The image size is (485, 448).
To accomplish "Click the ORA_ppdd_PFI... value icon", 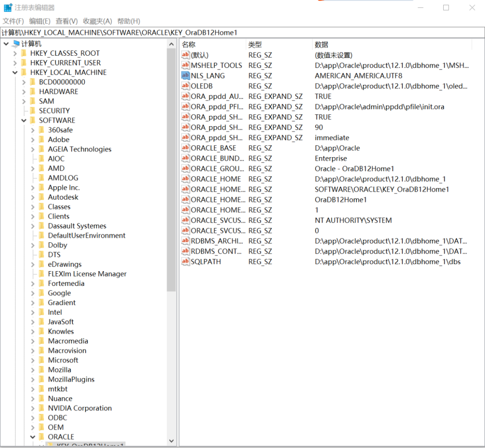I will (x=185, y=106).
